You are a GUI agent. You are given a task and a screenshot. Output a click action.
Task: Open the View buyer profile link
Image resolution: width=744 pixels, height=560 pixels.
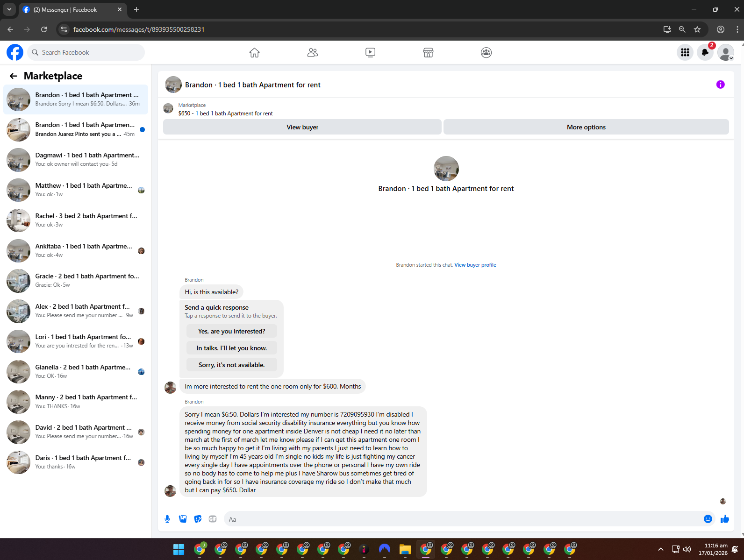pos(475,265)
